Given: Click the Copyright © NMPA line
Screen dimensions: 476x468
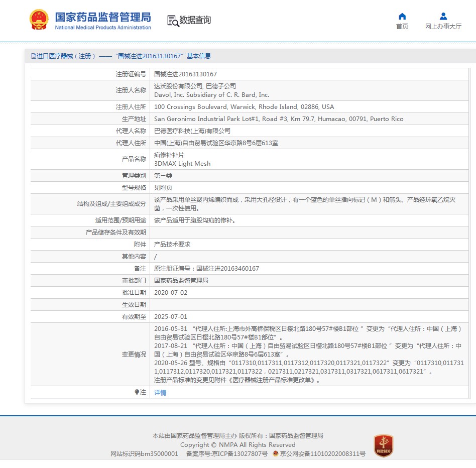Looking at the screenshot, I should 237,444.
